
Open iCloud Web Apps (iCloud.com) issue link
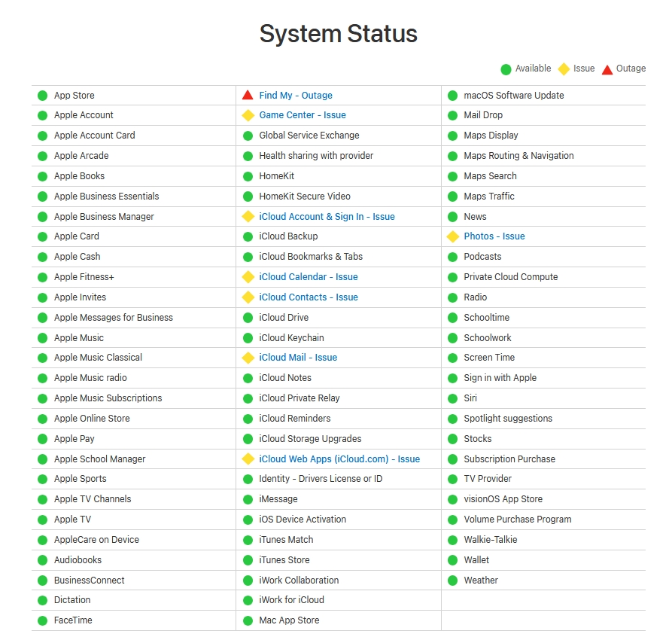[339, 459]
